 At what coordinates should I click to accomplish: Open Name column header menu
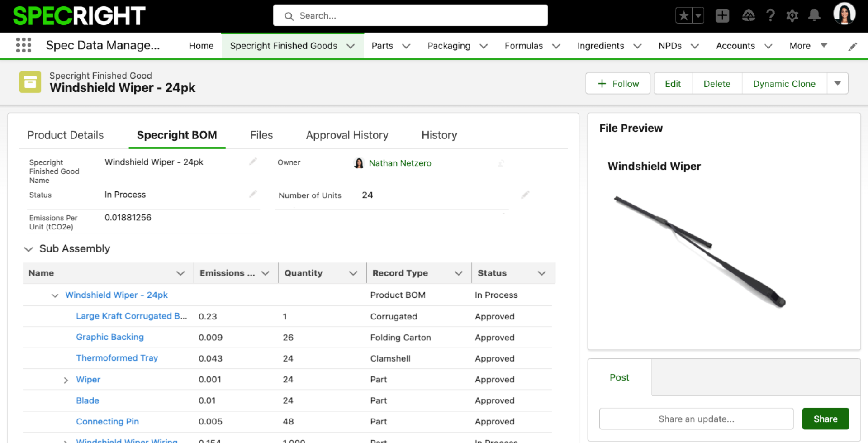tap(180, 273)
